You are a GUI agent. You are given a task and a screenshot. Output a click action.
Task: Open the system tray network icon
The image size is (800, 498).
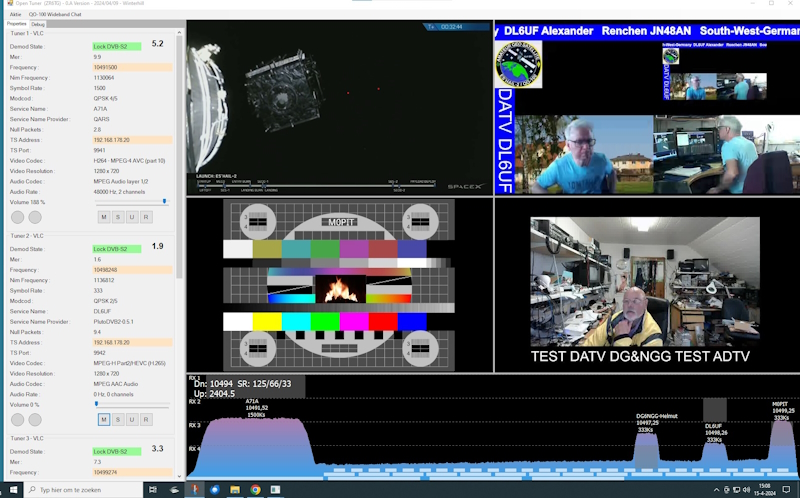pyautogui.click(x=737, y=490)
